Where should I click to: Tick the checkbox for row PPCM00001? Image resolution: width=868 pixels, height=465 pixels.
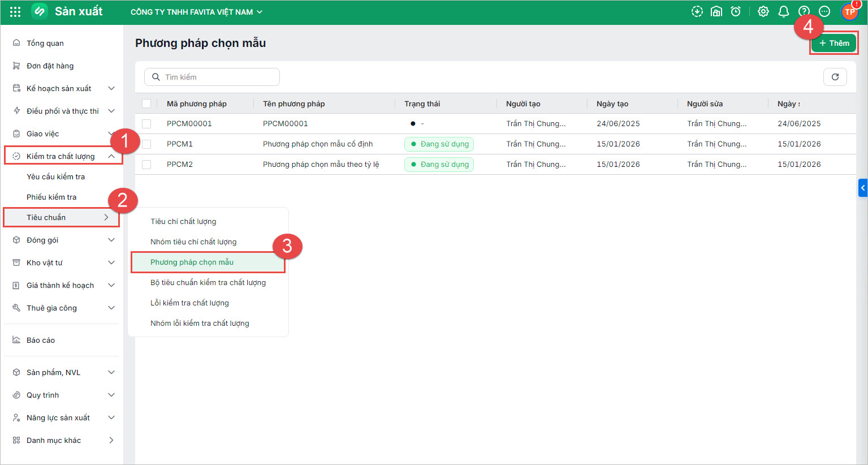tap(146, 123)
